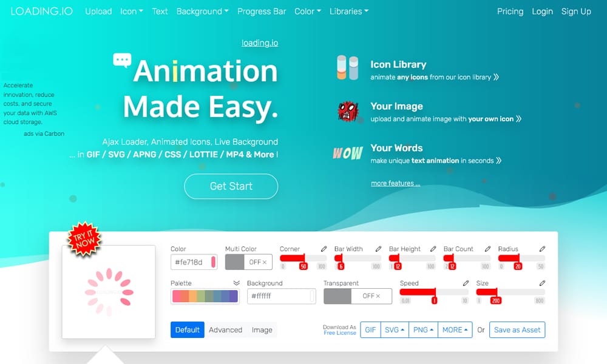Screen dimensions: 607x364
Task: Click the LOADING.IO logo
Action: click(40, 11)
